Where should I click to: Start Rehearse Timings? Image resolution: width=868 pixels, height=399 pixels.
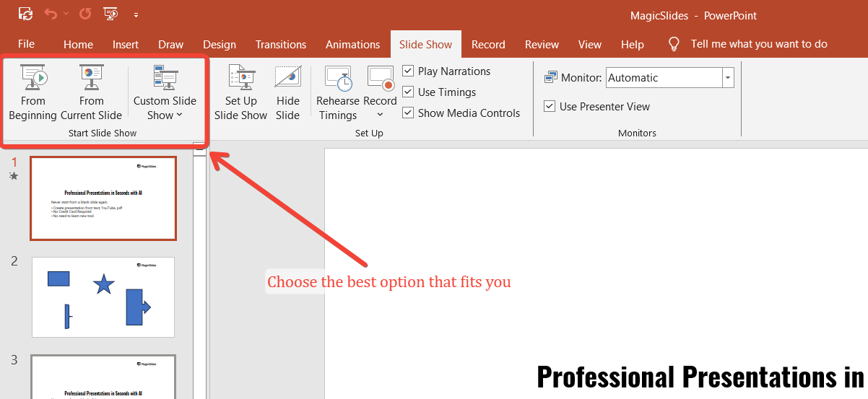pos(338,92)
